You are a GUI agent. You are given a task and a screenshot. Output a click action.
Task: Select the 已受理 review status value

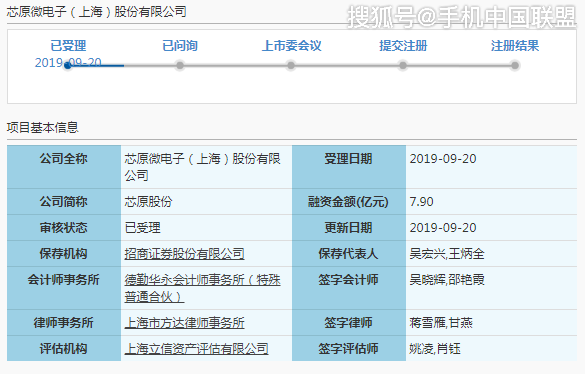pyautogui.click(x=143, y=228)
